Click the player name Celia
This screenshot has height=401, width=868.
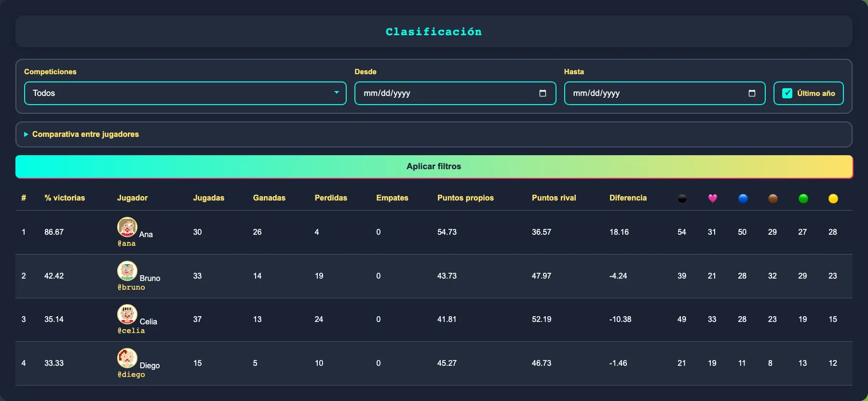point(149,321)
